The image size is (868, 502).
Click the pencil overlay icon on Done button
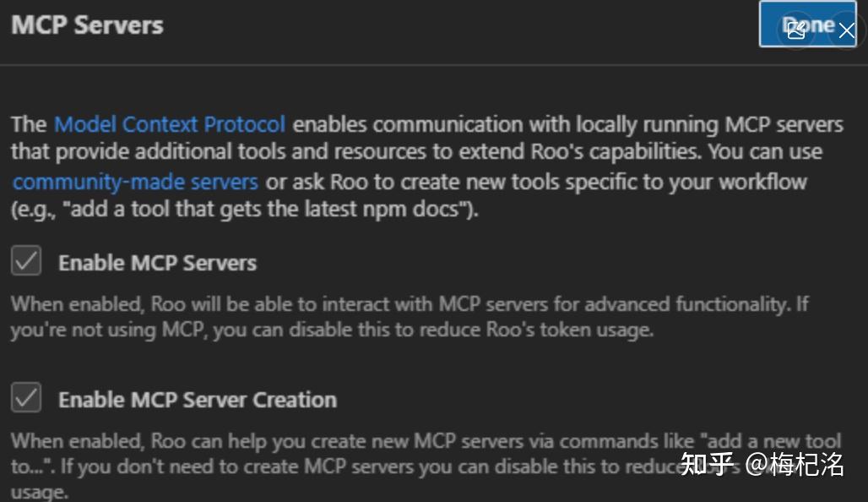[x=796, y=29]
